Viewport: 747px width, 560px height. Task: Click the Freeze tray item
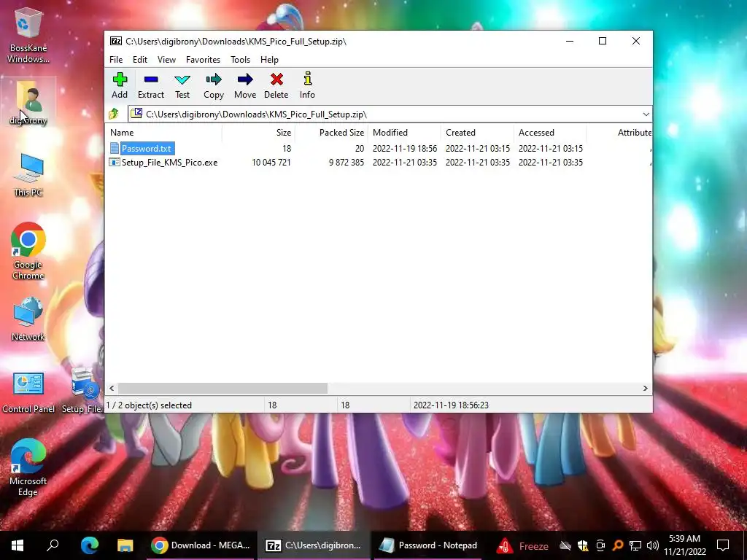tap(522, 545)
